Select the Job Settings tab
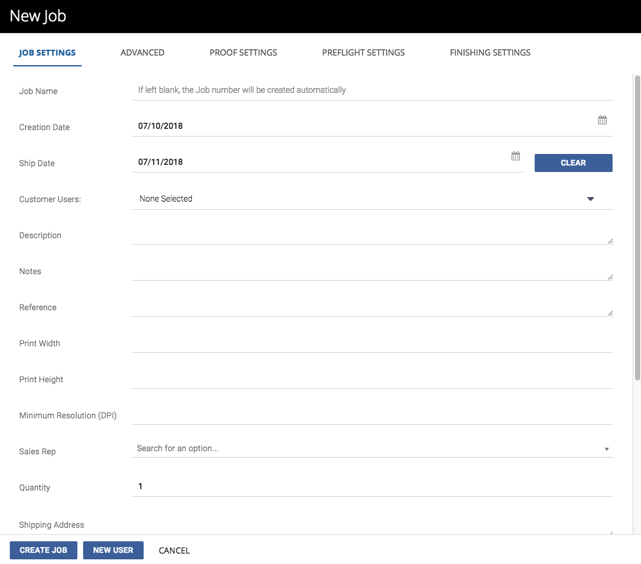The width and height of the screenshot is (641, 564). coord(47,53)
